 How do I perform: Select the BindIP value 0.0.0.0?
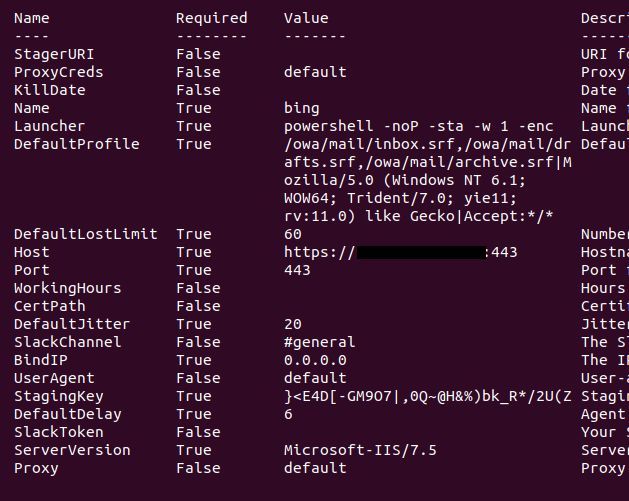pyautogui.click(x=315, y=360)
